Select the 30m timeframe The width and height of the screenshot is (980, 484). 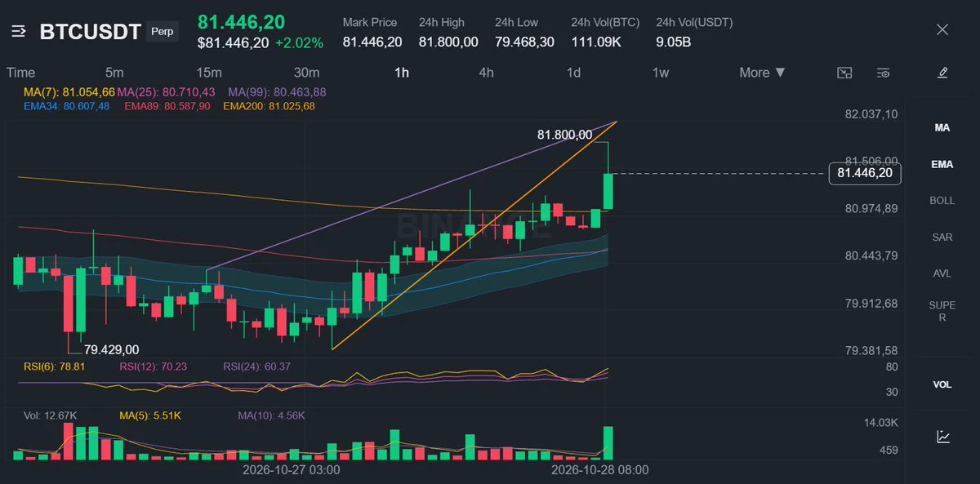point(306,73)
